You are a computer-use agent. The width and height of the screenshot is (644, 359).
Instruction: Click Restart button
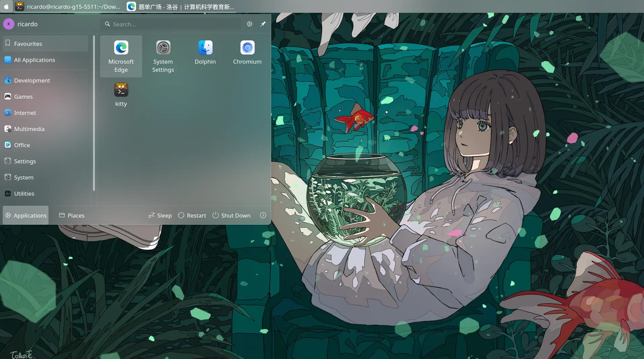[192, 215]
